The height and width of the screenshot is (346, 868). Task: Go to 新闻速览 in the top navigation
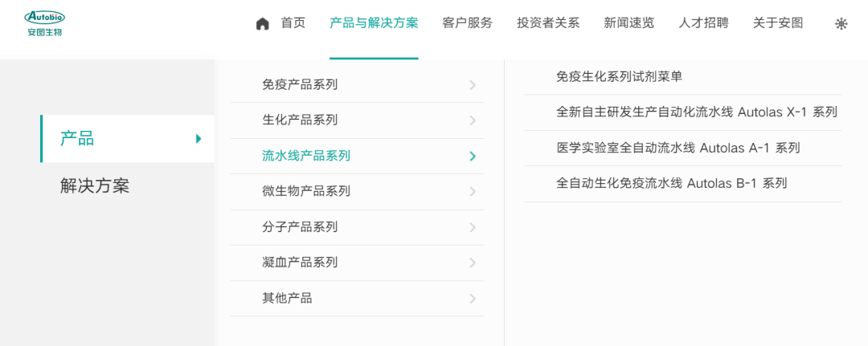[628, 23]
